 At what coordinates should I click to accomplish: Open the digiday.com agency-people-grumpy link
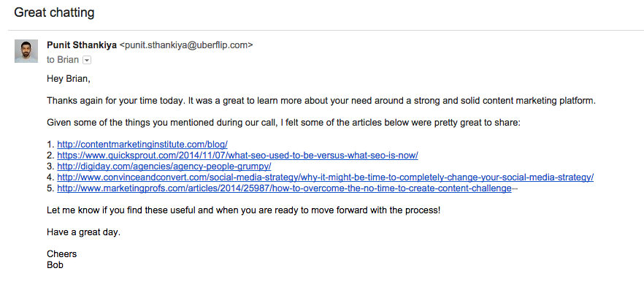pos(164,167)
